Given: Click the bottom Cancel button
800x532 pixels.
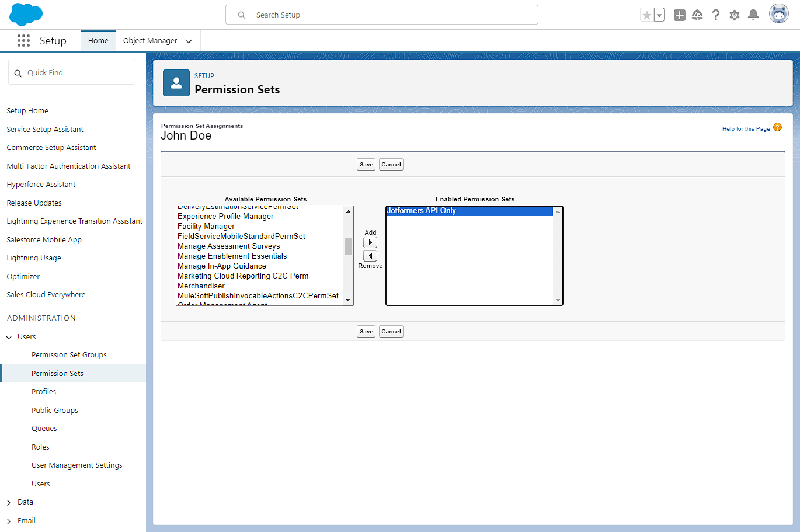Looking at the screenshot, I should coord(391,332).
